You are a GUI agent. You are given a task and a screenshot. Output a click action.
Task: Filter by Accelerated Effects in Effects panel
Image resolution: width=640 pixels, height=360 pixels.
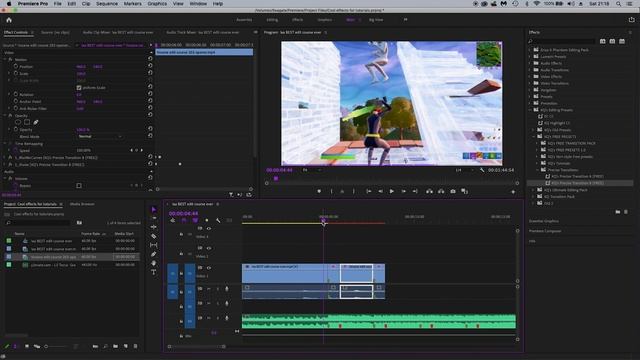(602, 41)
